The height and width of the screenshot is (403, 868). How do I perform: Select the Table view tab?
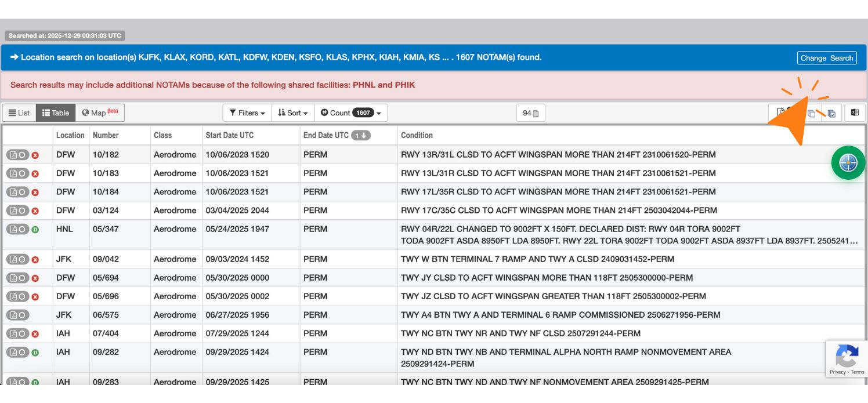pos(55,112)
